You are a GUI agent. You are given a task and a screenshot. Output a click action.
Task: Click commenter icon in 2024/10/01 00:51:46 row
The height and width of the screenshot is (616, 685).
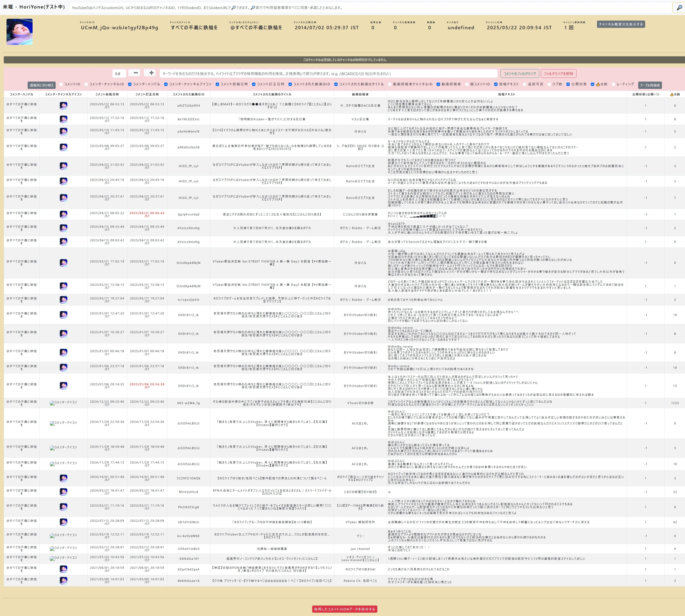(x=63, y=478)
